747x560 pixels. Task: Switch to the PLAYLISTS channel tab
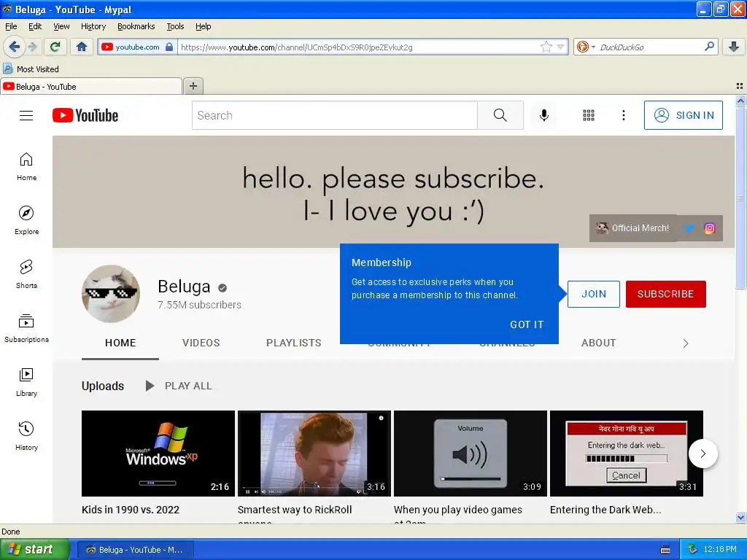pos(294,343)
